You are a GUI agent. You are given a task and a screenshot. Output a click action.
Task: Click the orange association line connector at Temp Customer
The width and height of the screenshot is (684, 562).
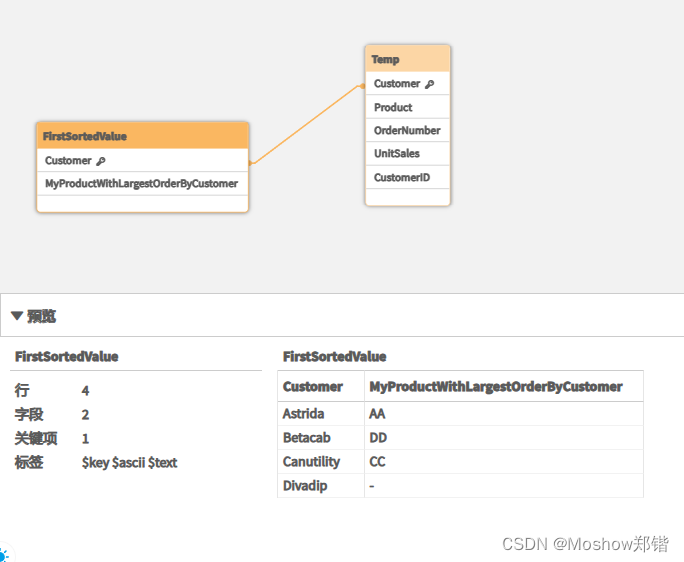[362, 86]
